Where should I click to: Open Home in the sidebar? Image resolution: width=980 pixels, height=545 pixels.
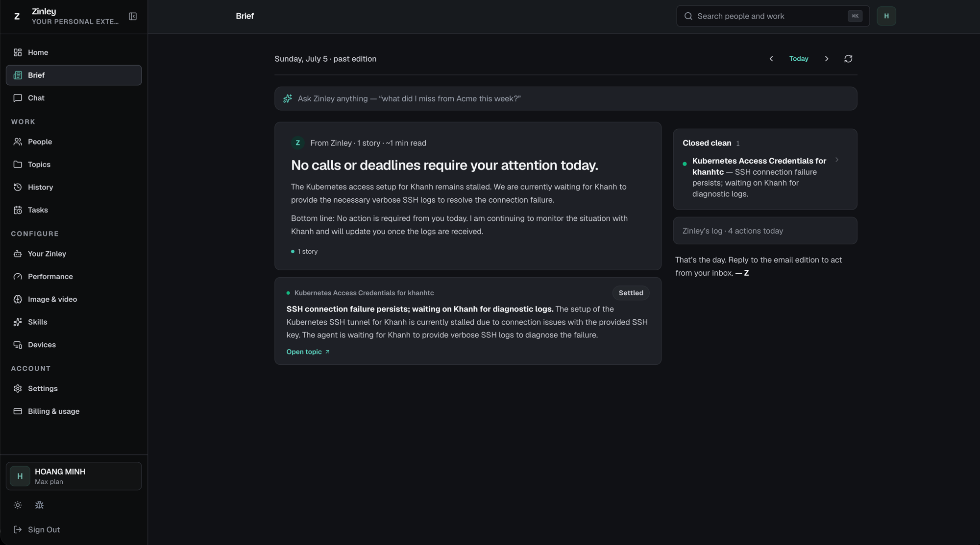tap(73, 52)
